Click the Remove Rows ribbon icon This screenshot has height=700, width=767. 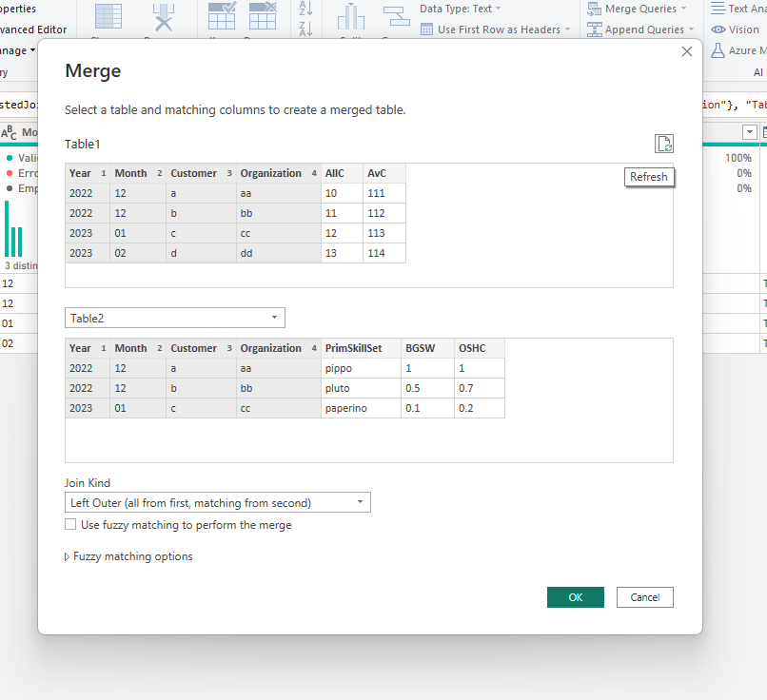pos(263,16)
